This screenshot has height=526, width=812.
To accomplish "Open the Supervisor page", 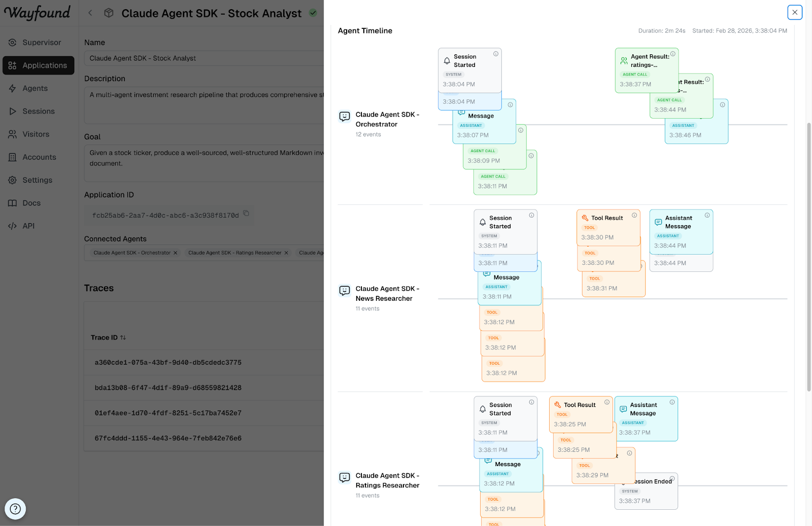I will tap(38, 43).
